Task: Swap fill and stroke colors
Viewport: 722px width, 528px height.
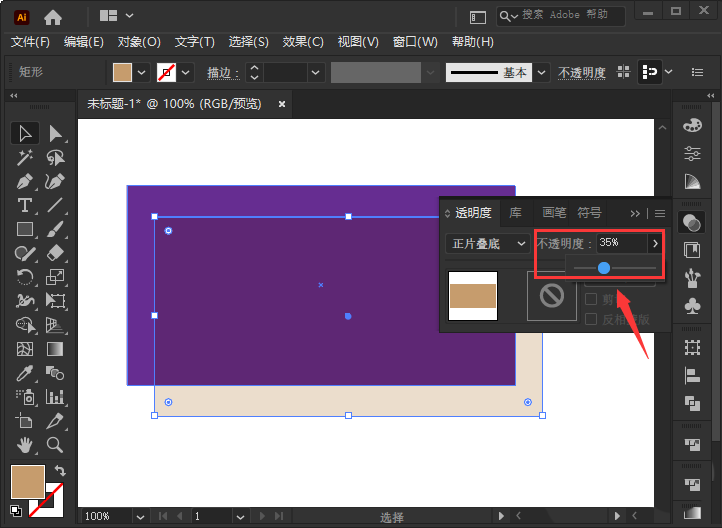Action: coord(60,470)
